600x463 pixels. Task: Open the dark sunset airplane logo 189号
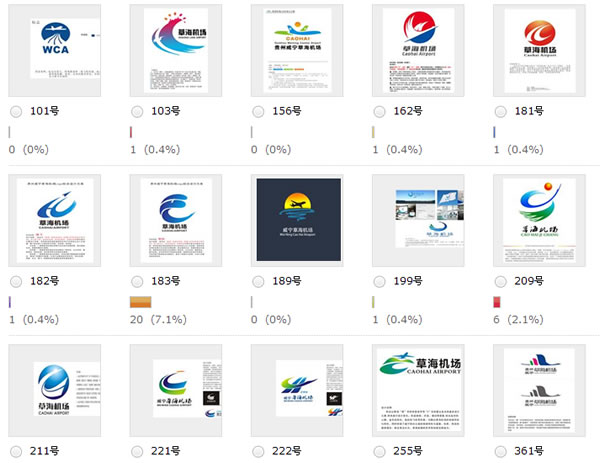[297, 221]
